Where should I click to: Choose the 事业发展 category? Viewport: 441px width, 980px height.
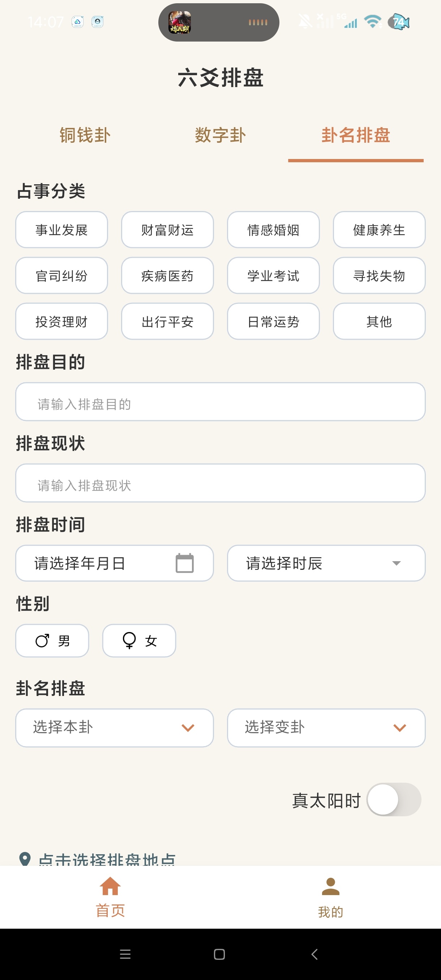[62, 230]
